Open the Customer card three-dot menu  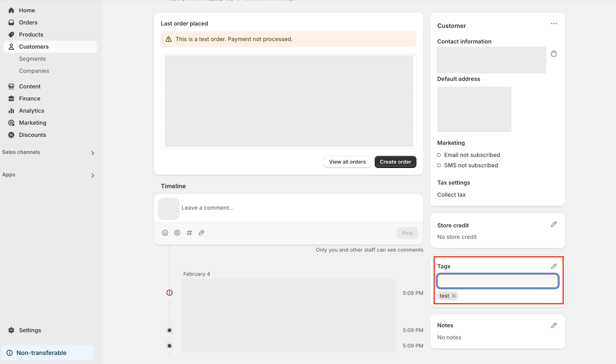pos(554,24)
